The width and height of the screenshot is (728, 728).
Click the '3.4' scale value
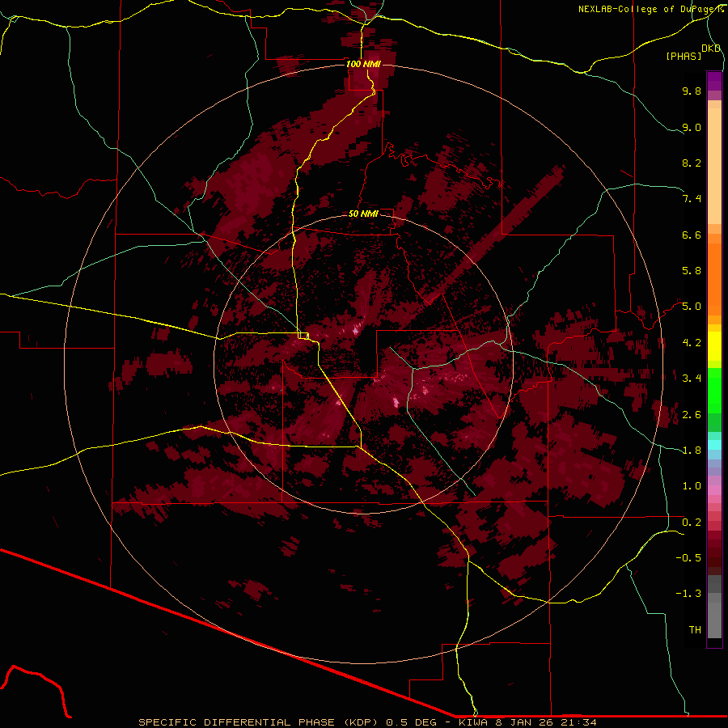pyautogui.click(x=692, y=379)
